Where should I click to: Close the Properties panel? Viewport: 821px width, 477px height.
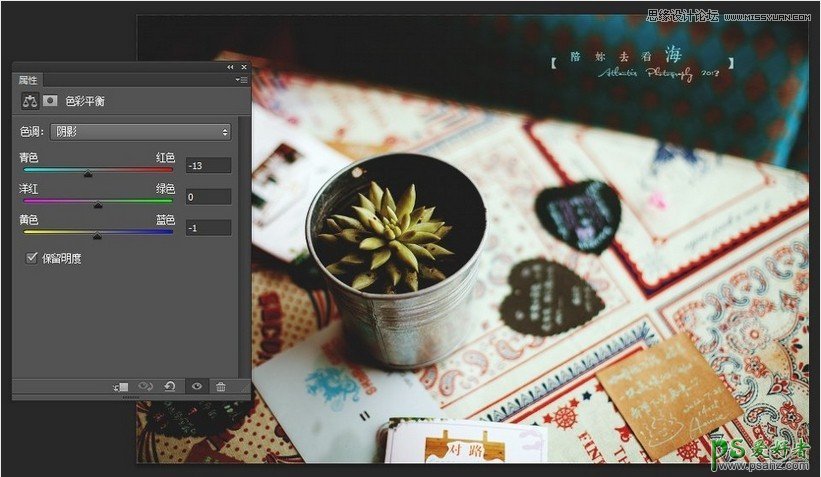click(x=243, y=66)
